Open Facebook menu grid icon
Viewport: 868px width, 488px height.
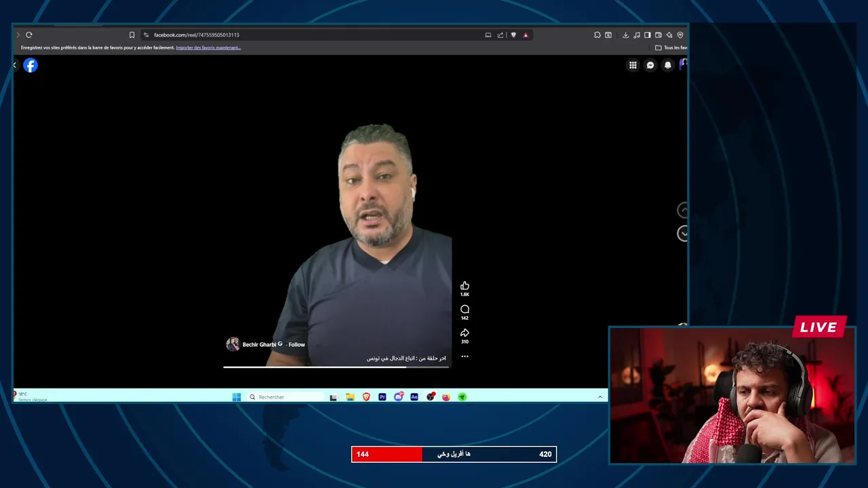coord(633,65)
